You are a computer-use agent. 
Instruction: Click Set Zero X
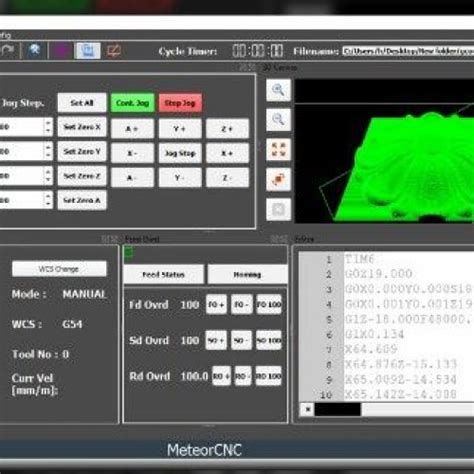82,127
